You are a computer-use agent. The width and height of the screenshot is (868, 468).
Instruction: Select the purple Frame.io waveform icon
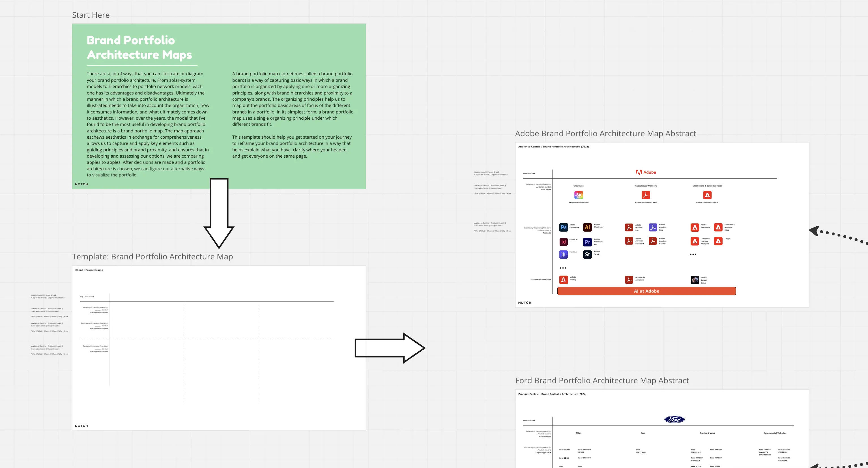tap(563, 254)
